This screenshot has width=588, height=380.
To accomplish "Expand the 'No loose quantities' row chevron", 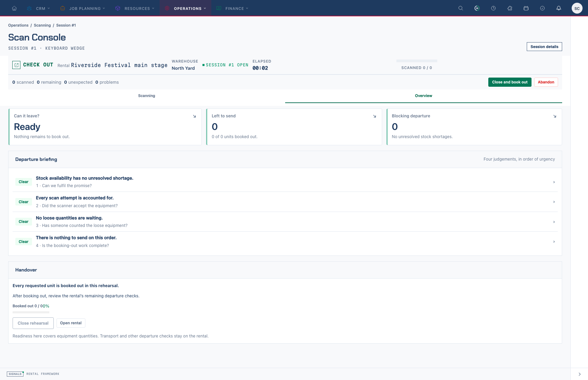I will pos(554,222).
